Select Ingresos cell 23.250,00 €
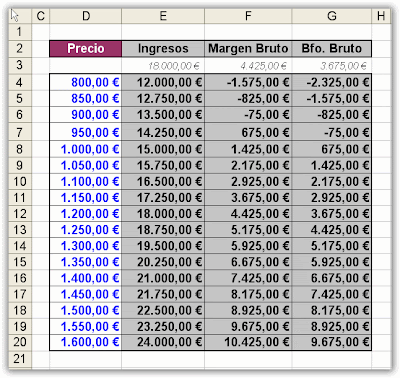 tap(163, 326)
